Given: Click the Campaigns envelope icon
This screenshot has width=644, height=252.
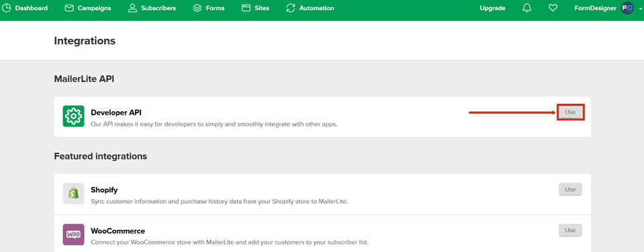Looking at the screenshot, I should 69,8.
